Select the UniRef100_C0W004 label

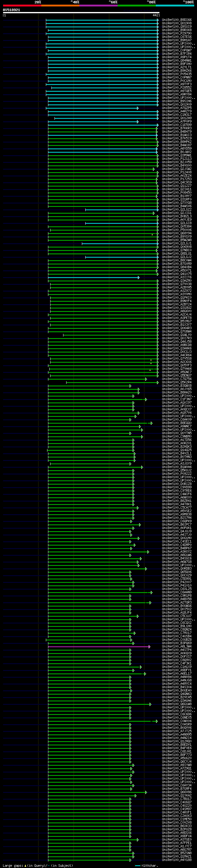click(x=177, y=721)
